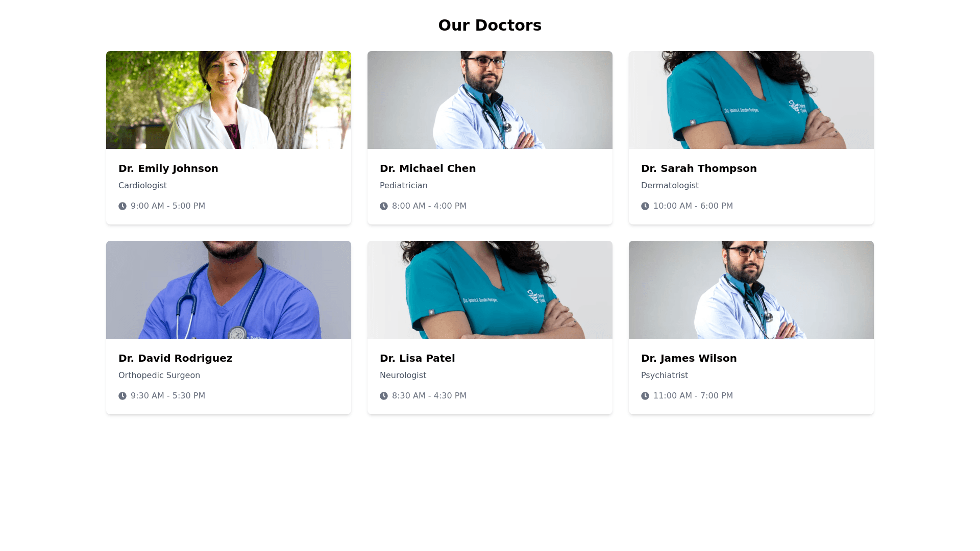Select the Cardiologist specialty label

142,186
